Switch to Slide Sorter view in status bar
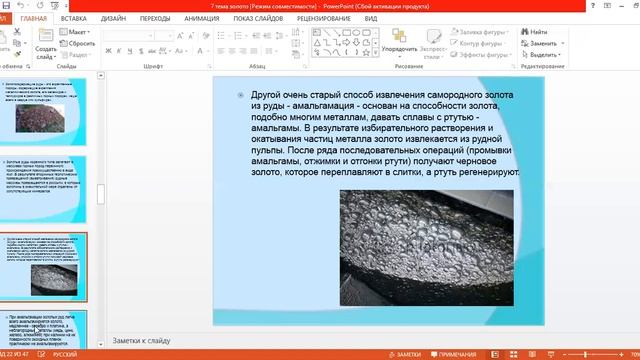 pos(513,354)
